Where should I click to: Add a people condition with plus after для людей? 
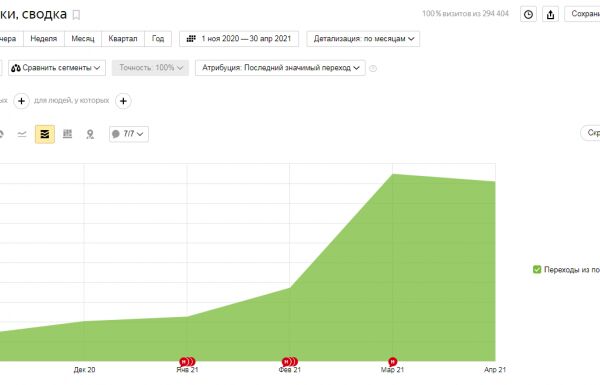pyautogui.click(x=123, y=101)
